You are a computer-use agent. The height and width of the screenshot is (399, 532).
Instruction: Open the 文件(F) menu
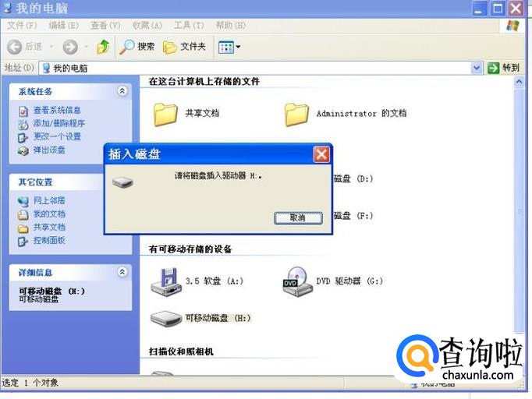pos(22,26)
